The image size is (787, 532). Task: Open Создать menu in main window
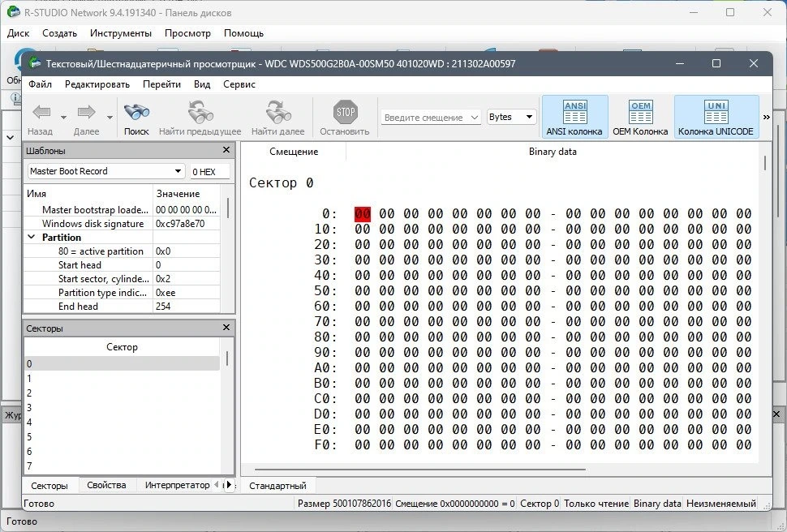pos(60,33)
